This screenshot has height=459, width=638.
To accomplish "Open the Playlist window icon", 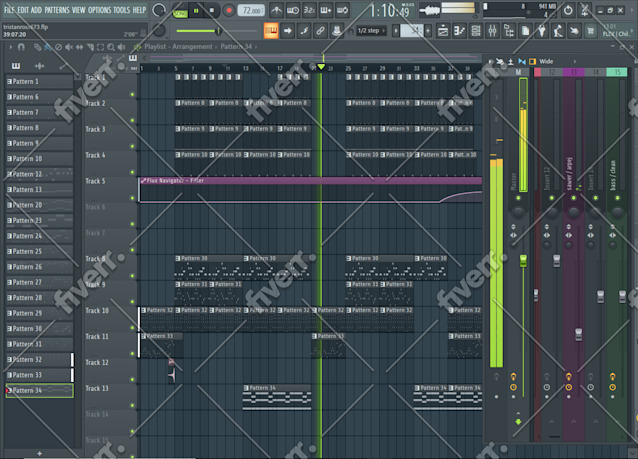I will pos(443,31).
